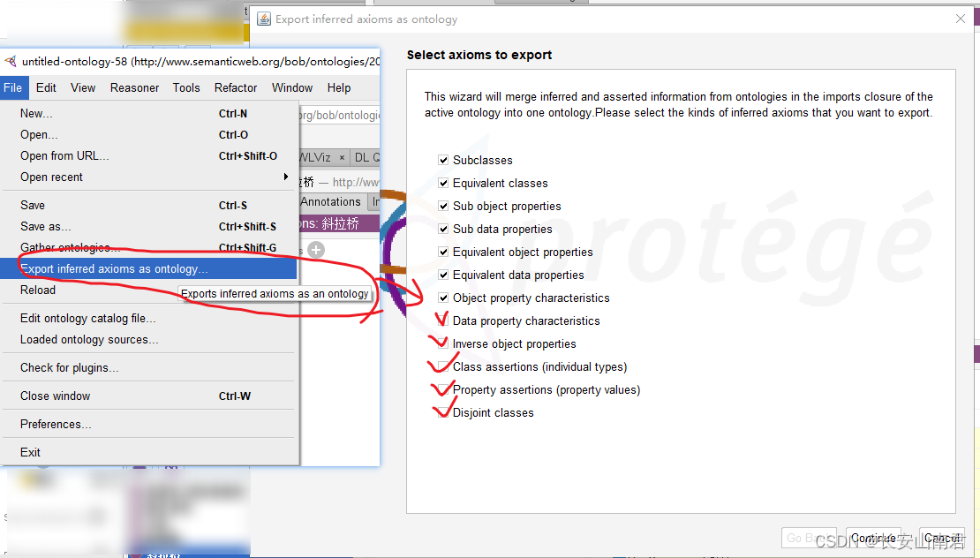Click the Cancel button in wizard
The height and width of the screenshot is (558, 980).
pyautogui.click(x=942, y=538)
